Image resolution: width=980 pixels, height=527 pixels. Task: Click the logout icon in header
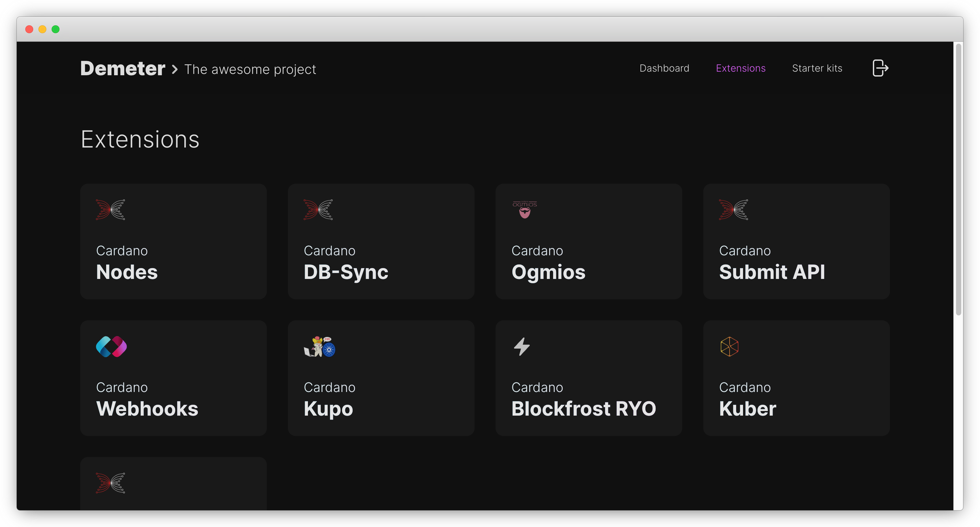coord(880,68)
